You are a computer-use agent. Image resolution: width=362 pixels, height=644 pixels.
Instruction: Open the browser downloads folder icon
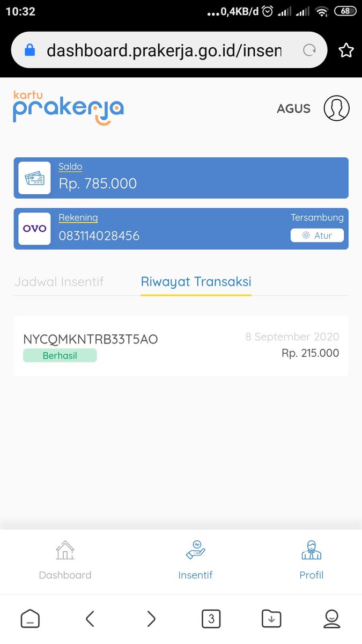click(271, 619)
